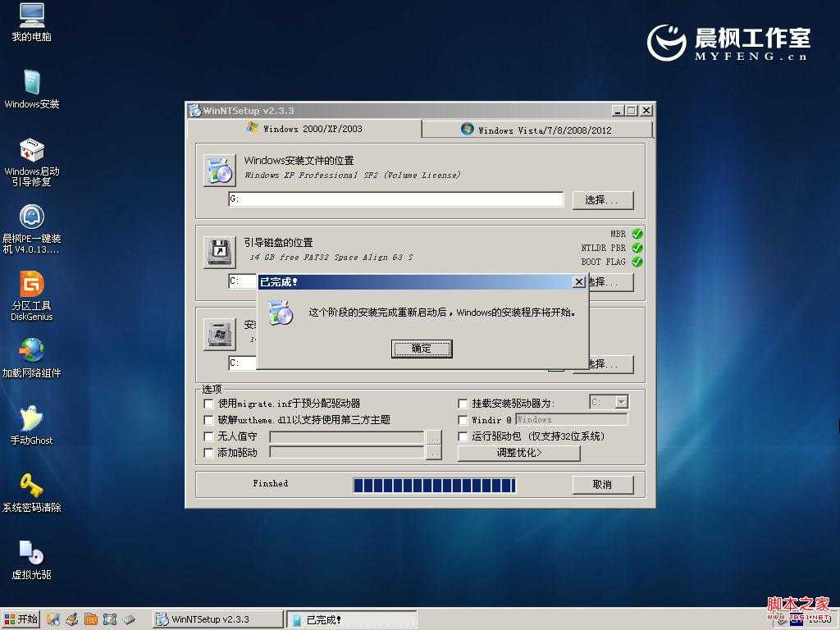Enable the migrate.inf pre-assigned drive option
Screen dimensions: 840x630
pyautogui.click(x=209, y=404)
